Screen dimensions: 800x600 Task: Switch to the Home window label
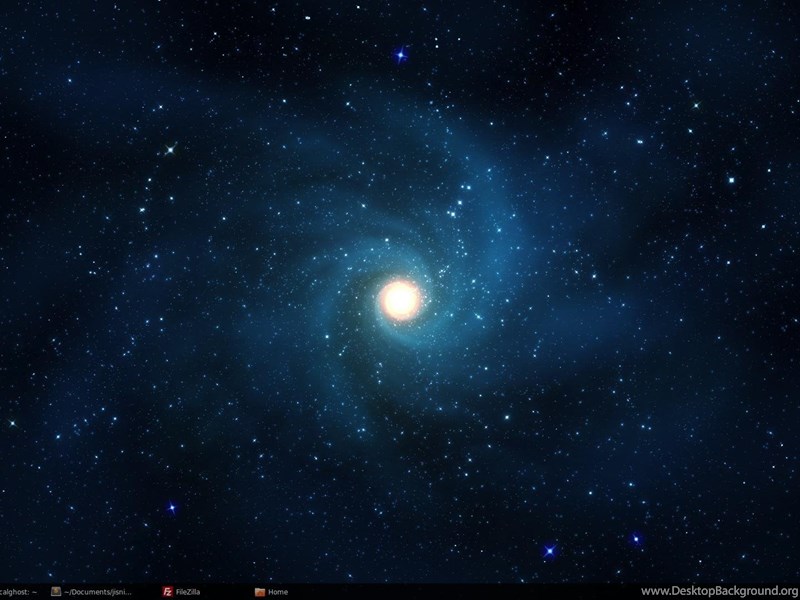(278, 592)
